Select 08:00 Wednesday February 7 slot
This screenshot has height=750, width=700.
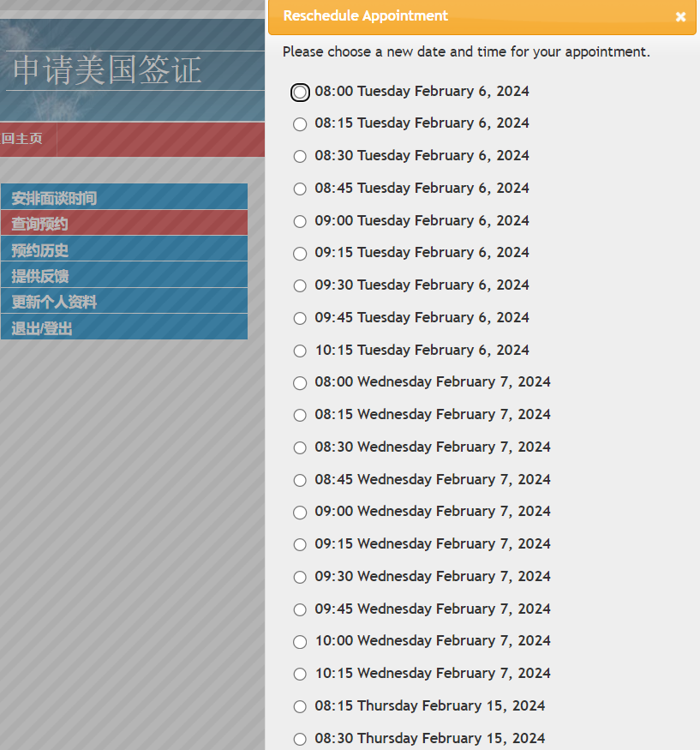click(300, 383)
